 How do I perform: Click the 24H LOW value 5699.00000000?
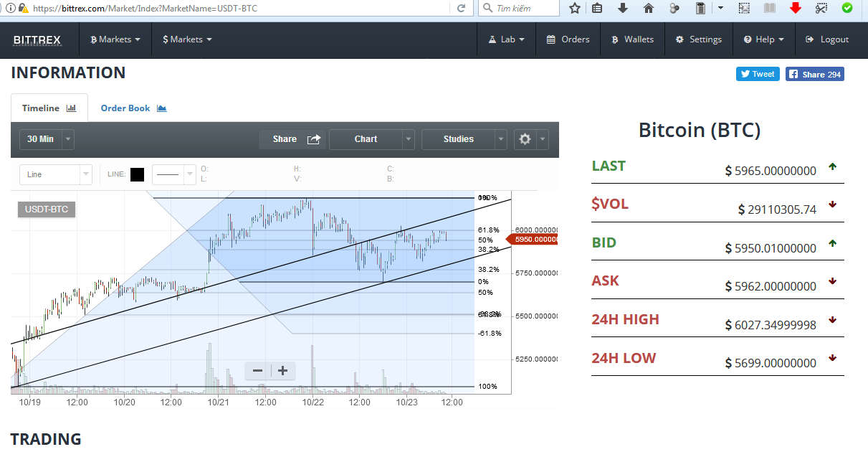[771, 363]
